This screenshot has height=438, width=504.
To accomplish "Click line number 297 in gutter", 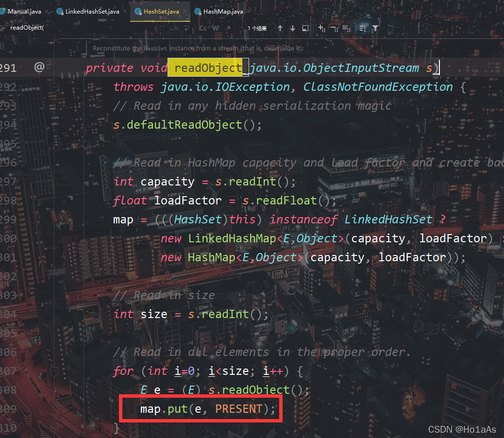I will point(8,182).
